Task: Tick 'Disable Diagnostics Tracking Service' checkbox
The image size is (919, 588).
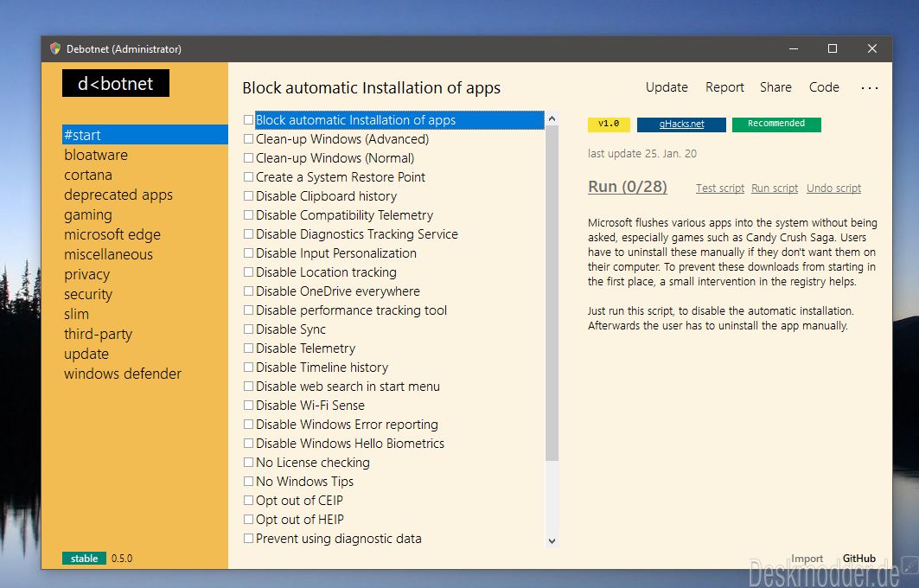Action: (248, 234)
